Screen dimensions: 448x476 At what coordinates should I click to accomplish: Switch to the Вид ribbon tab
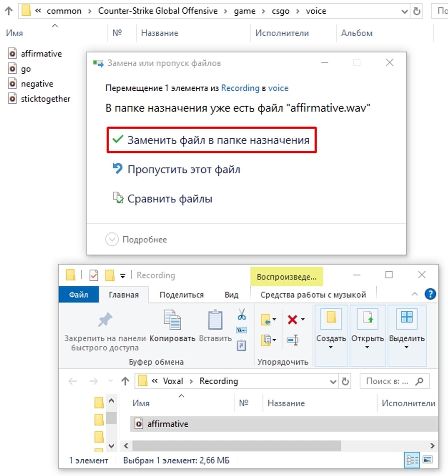coord(231,294)
